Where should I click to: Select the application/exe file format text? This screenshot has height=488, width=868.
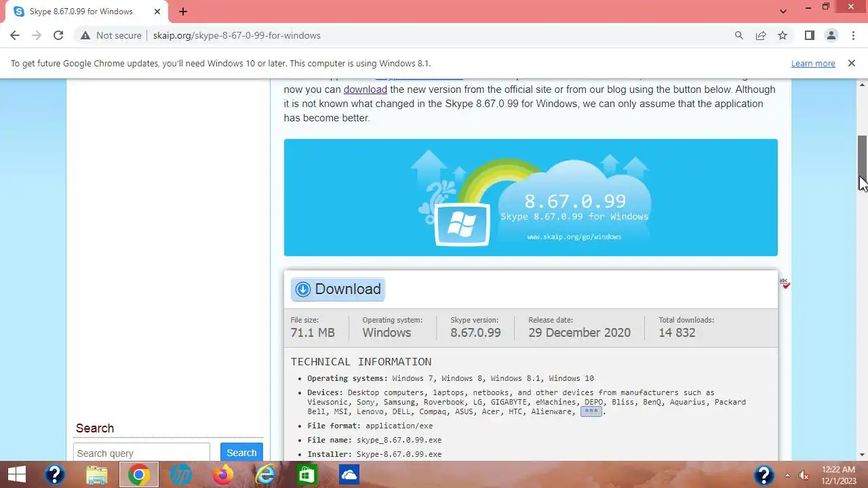click(x=399, y=426)
